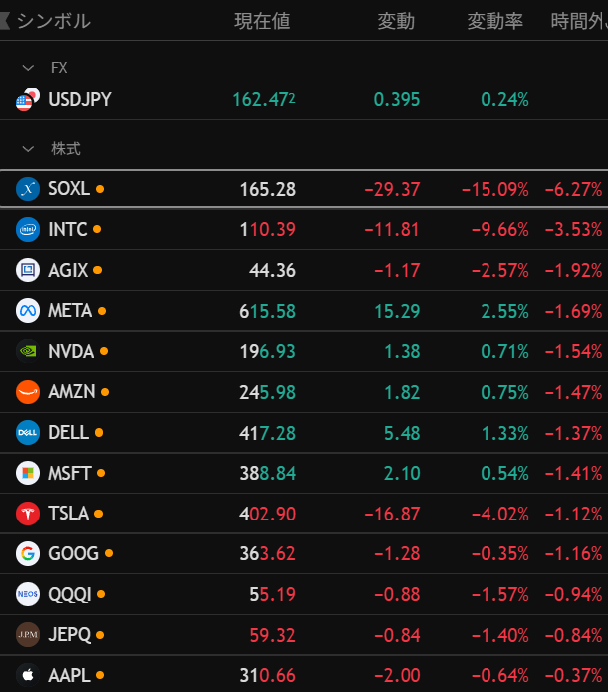Sort by the シンボル column header
The height and width of the screenshot is (692, 608).
coord(54,21)
